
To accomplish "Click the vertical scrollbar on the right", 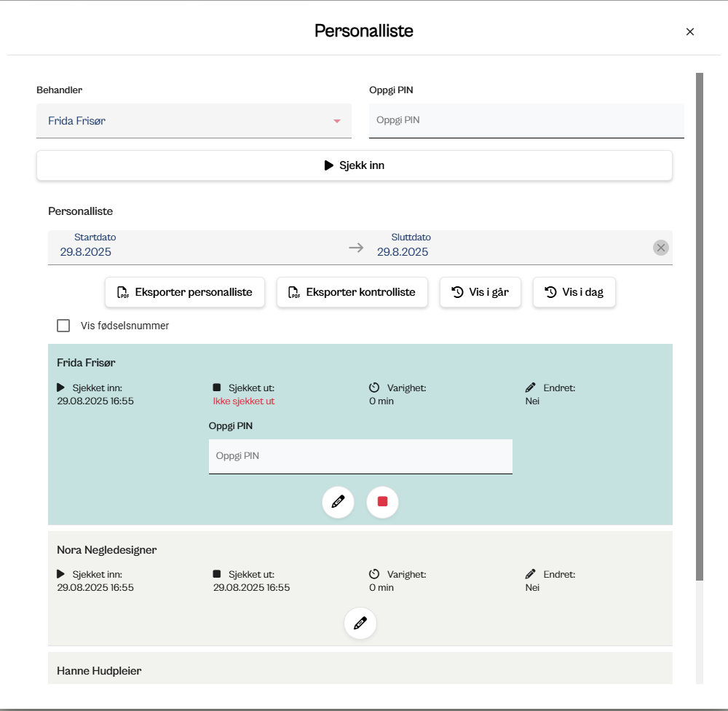I will coord(700,328).
